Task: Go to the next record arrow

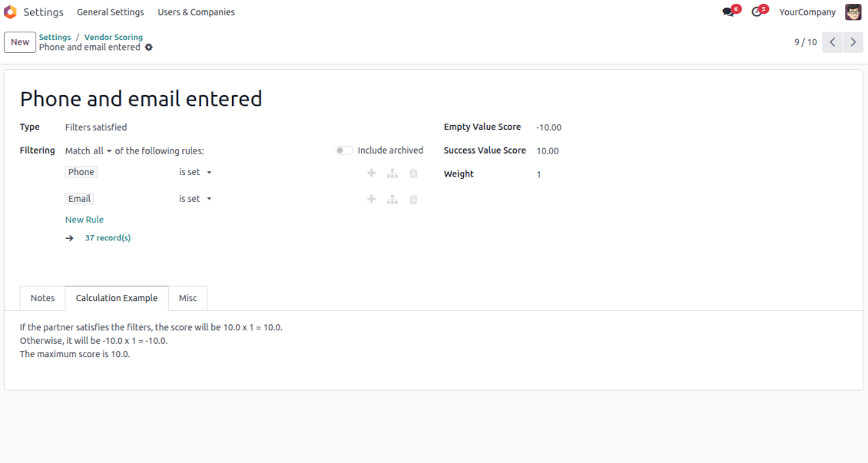Action: click(x=853, y=42)
